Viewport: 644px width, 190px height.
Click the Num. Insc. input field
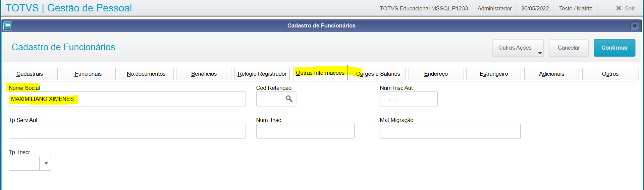pyautogui.click(x=305, y=131)
